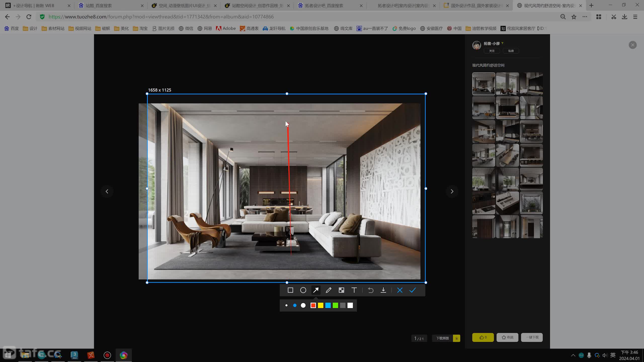Open the browser extensions grid icon
This screenshot has width=644, height=362.
599,17
